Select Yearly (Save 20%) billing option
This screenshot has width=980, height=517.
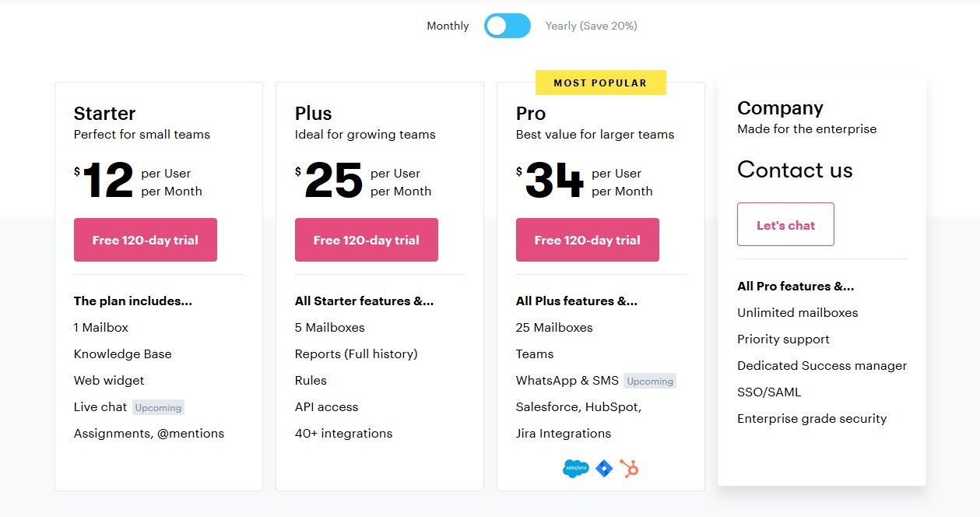coord(592,26)
